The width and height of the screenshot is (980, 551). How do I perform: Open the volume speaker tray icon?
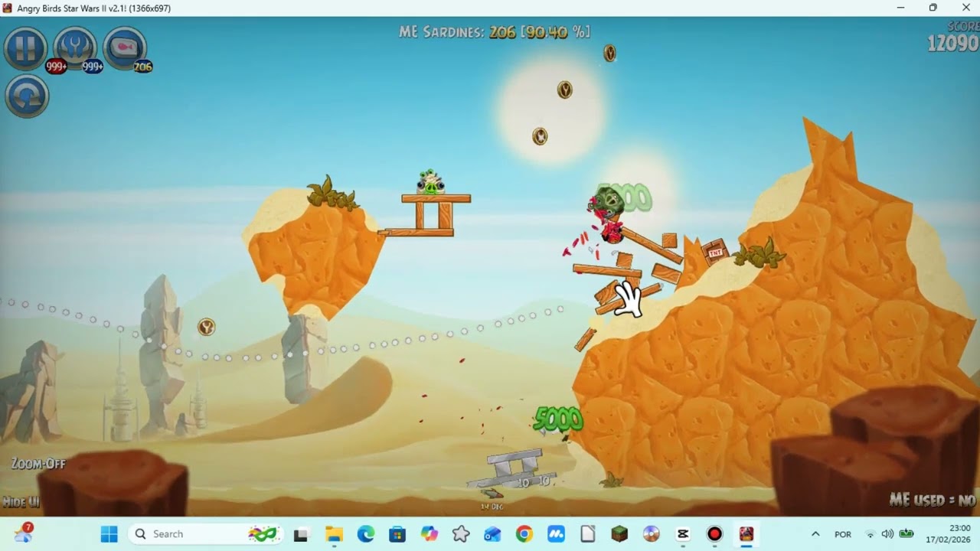887,534
